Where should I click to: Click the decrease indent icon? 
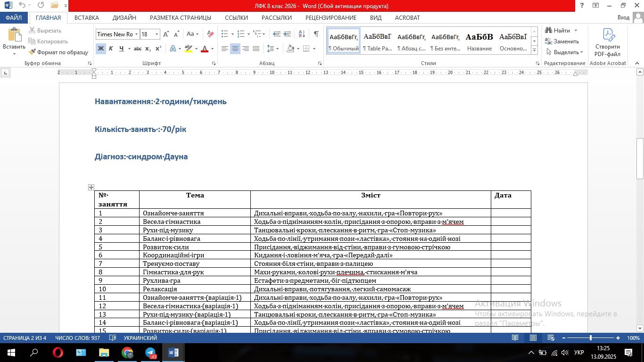(x=277, y=34)
